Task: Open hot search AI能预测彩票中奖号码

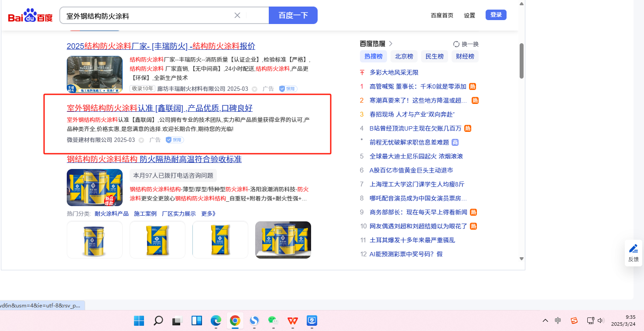Action: point(406,254)
